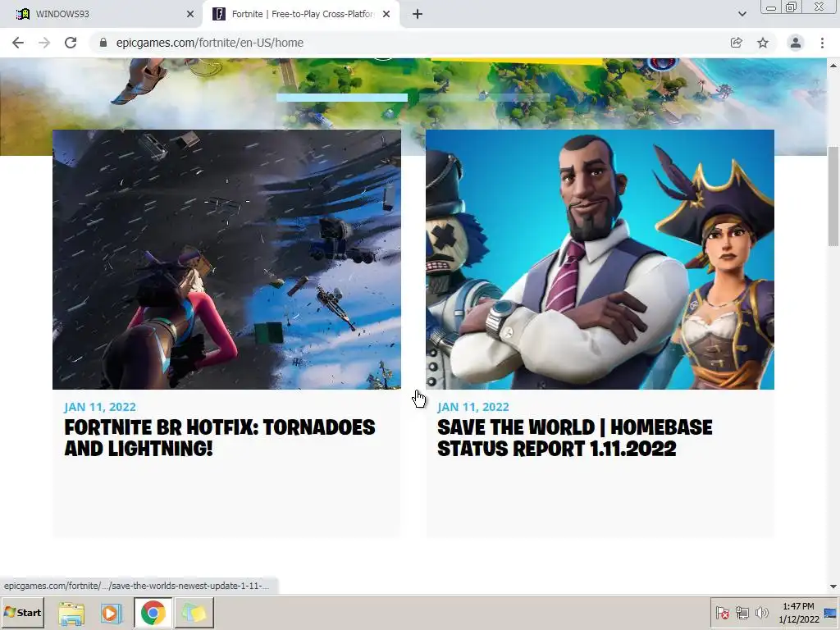Open Fortnite BR Hotfix Tornadoes headline
The height and width of the screenshot is (630, 840).
point(220,438)
